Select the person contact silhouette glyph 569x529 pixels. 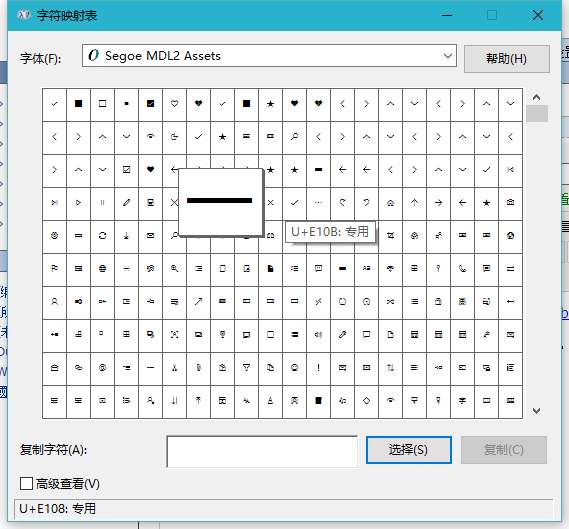click(54, 302)
